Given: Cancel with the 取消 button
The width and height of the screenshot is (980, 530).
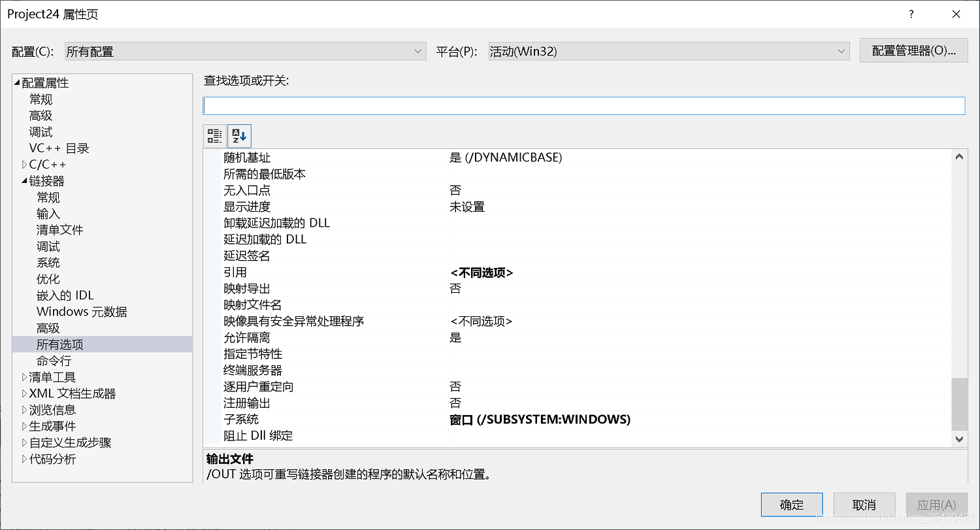Looking at the screenshot, I should [864, 505].
